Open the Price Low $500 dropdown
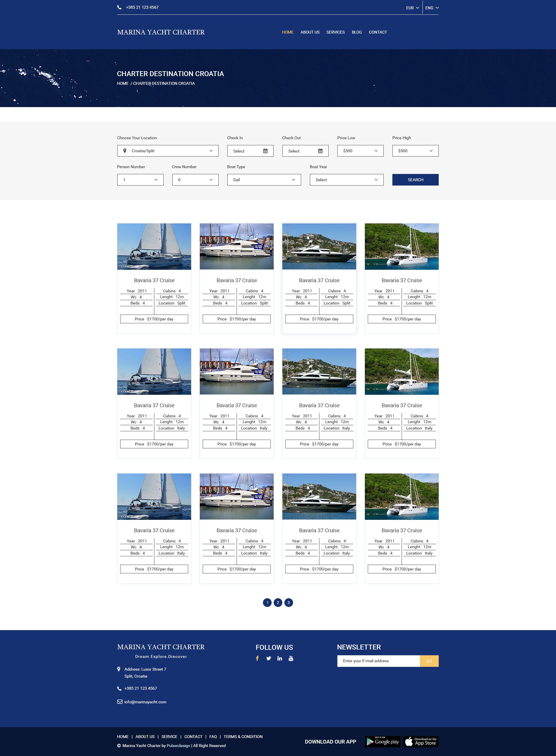Viewport: 556px width, 756px height. click(x=360, y=151)
